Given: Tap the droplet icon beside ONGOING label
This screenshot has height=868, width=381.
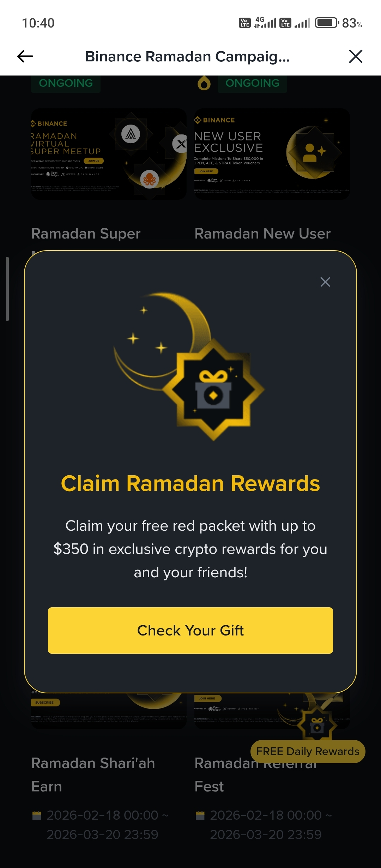Looking at the screenshot, I should pos(204,83).
